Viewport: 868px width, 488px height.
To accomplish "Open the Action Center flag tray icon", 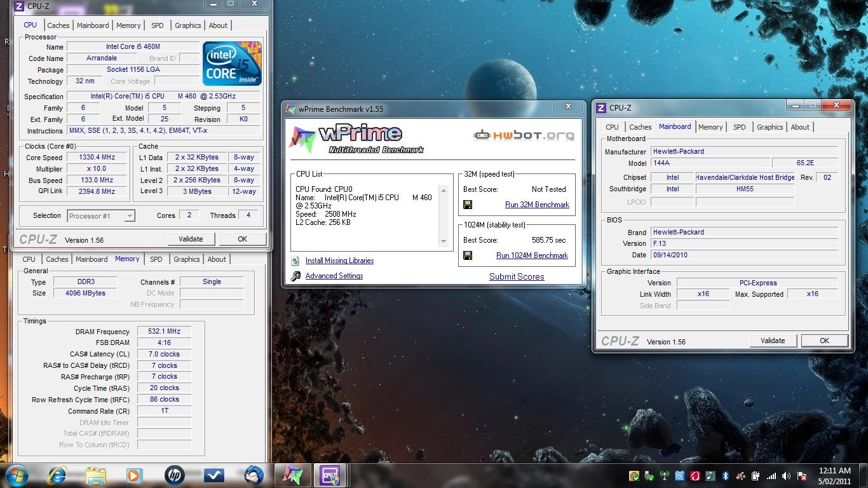I will [x=802, y=476].
